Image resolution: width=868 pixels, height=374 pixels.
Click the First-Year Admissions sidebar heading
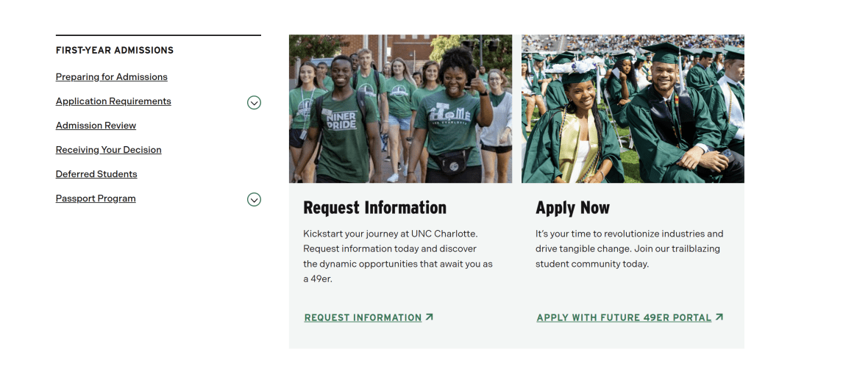(115, 51)
